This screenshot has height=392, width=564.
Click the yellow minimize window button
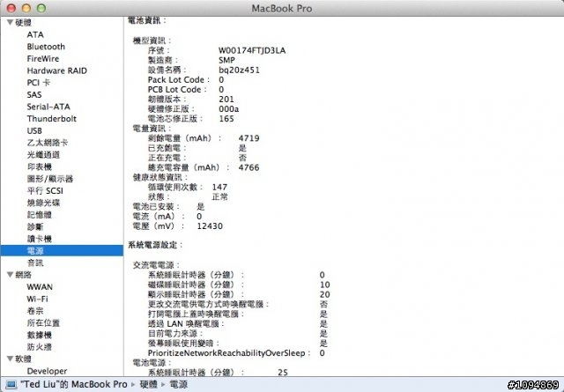[x=26, y=8]
